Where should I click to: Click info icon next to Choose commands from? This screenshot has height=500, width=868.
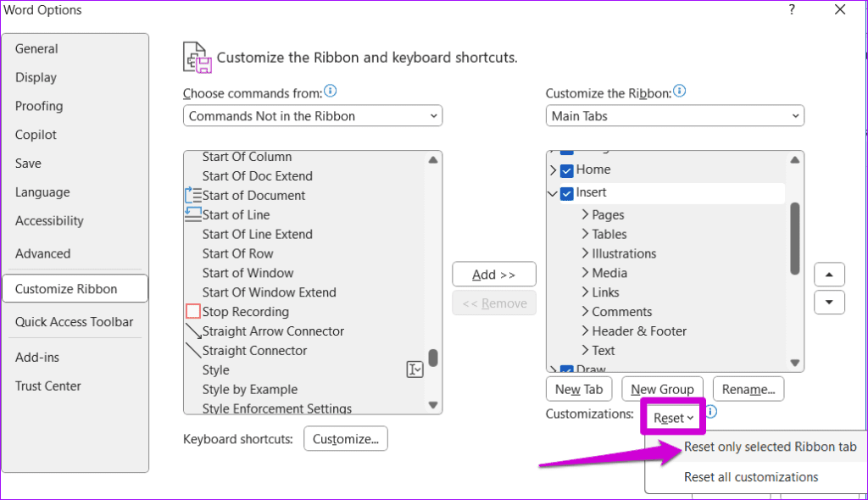[331, 92]
